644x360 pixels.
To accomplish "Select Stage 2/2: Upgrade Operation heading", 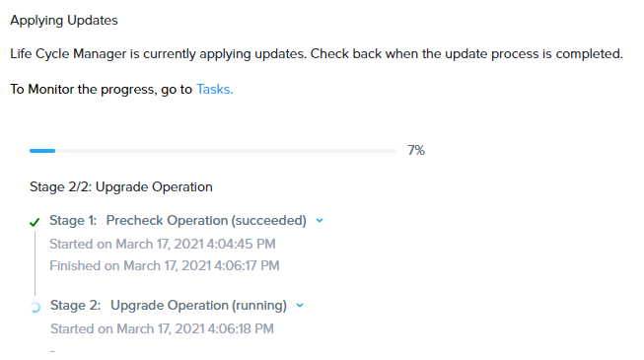I will (121, 187).
